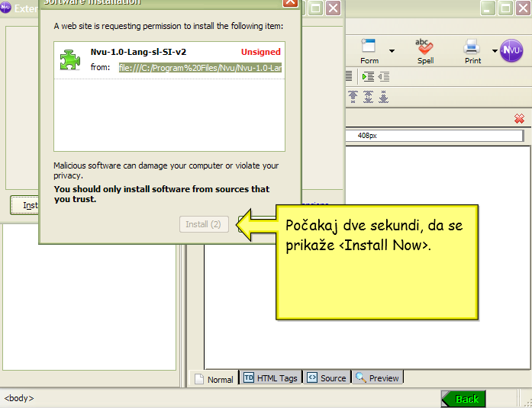The height and width of the screenshot is (408, 532).
Task: Switch to HTML Tags view tab
Action: (x=270, y=377)
